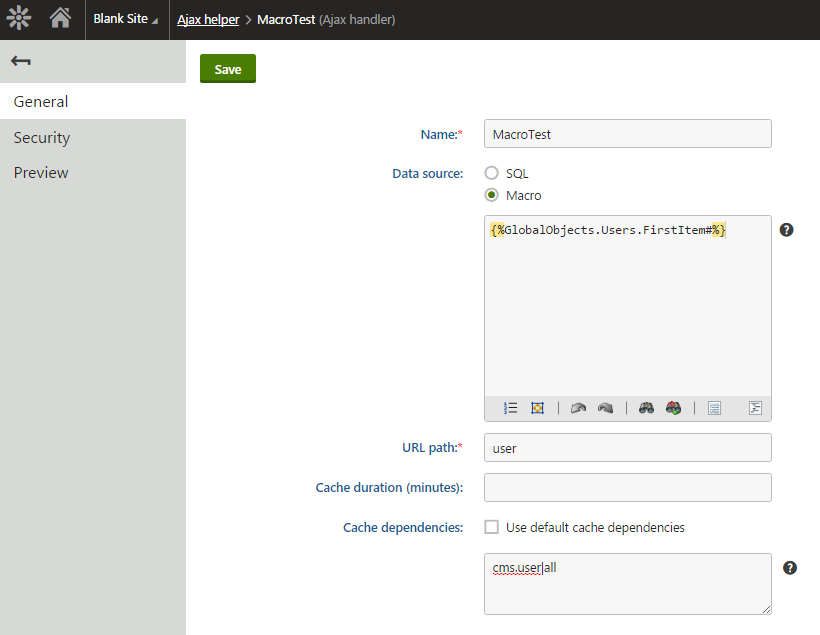Click the Kentico logo icon
The image size is (820, 635).
click(19, 18)
